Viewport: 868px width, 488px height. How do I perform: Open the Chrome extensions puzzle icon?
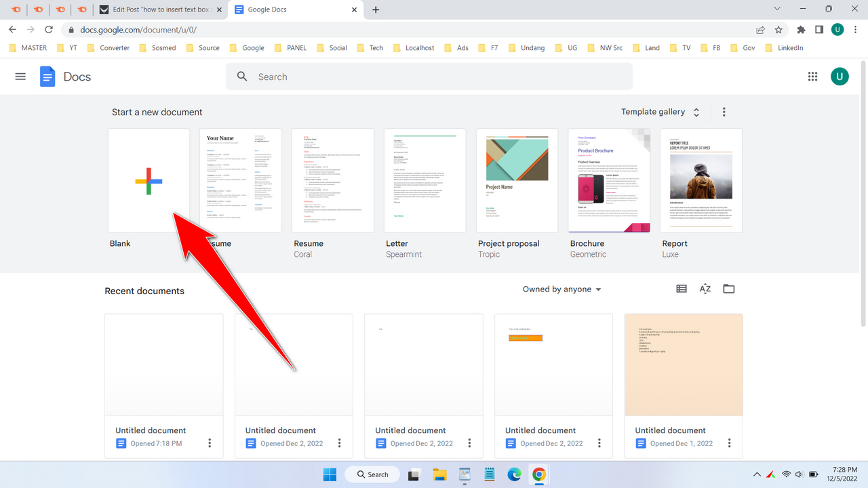click(800, 30)
